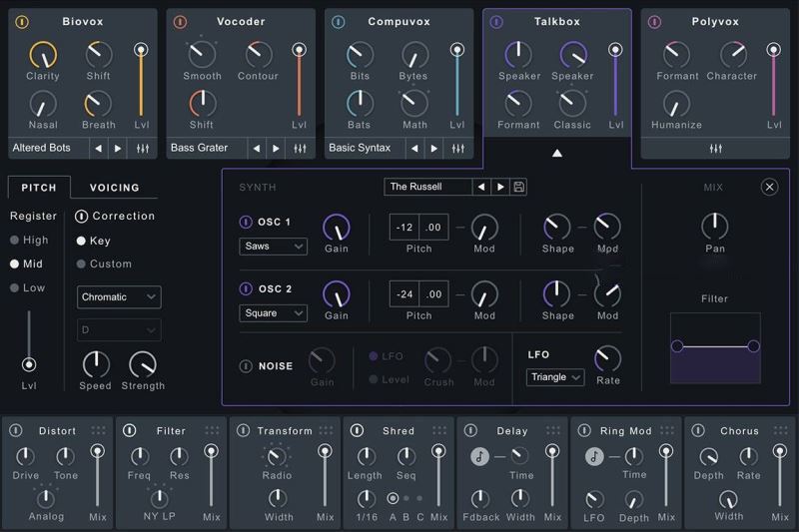This screenshot has height=532, width=799.
Task: Open the Chromatic scale dropdown
Action: (119, 297)
